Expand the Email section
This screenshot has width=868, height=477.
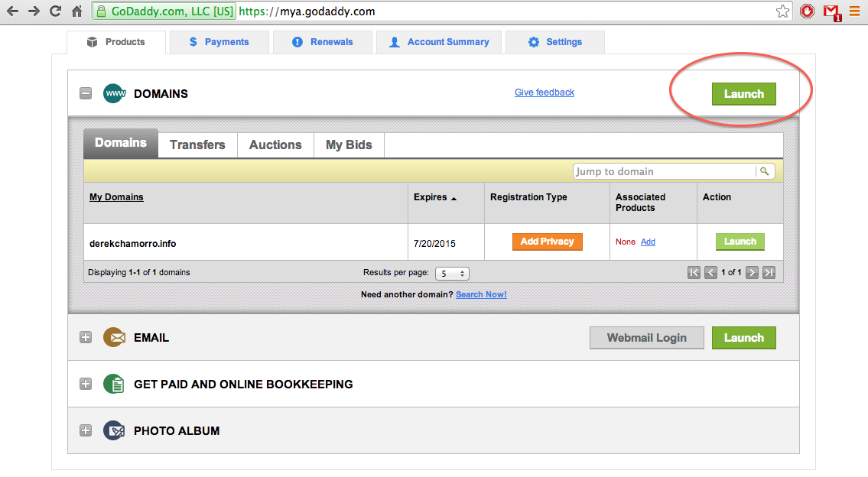point(85,337)
